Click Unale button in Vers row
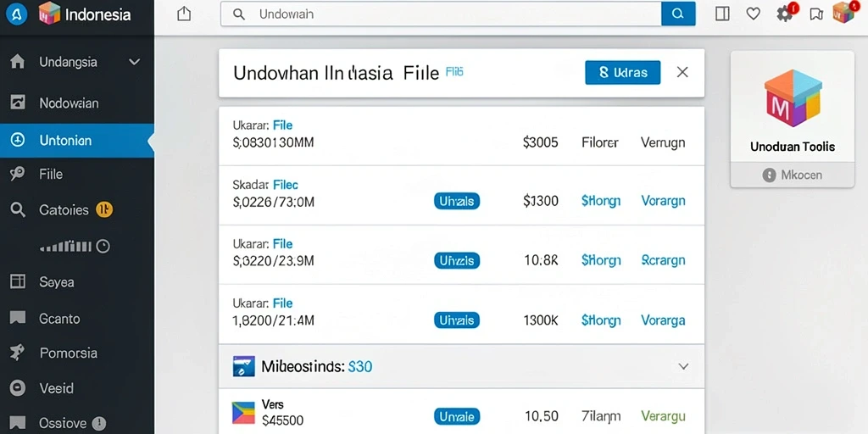Viewport: 868px width, 434px height. click(x=457, y=416)
